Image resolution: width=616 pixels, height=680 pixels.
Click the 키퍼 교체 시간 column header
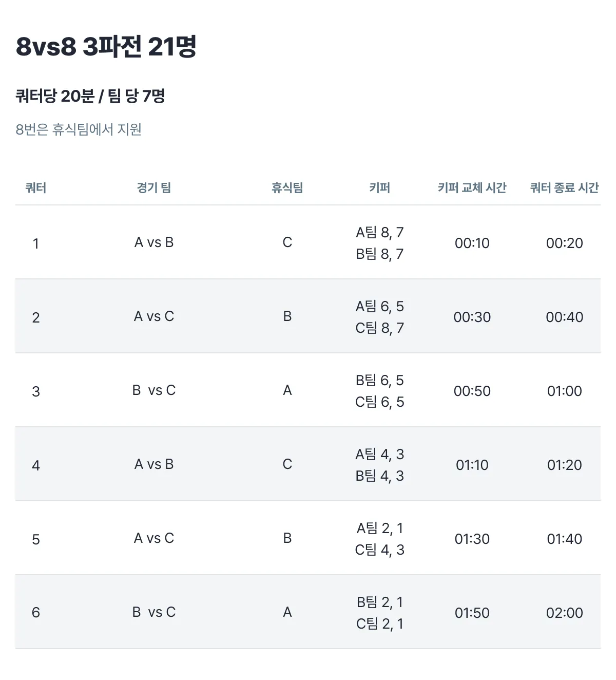point(472,188)
